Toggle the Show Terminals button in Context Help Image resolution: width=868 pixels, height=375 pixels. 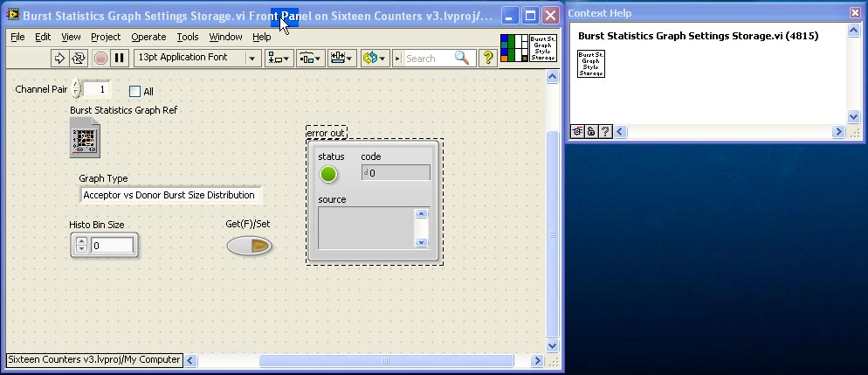578,132
